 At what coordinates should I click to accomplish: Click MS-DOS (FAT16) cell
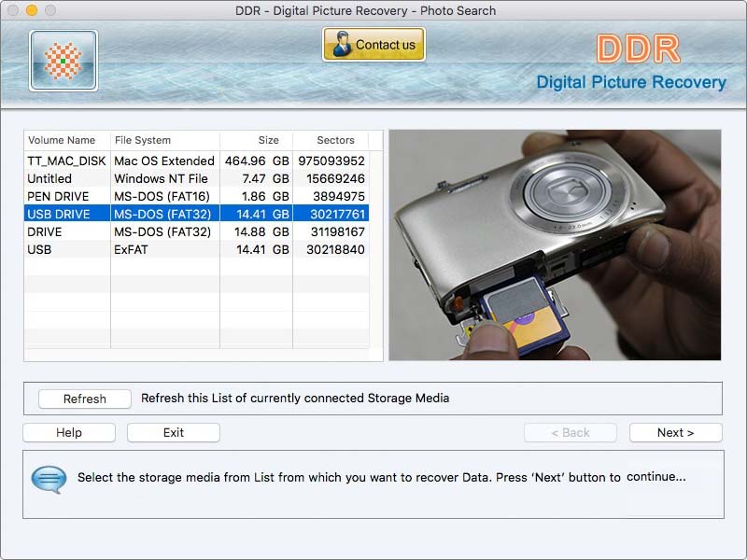coord(162,196)
